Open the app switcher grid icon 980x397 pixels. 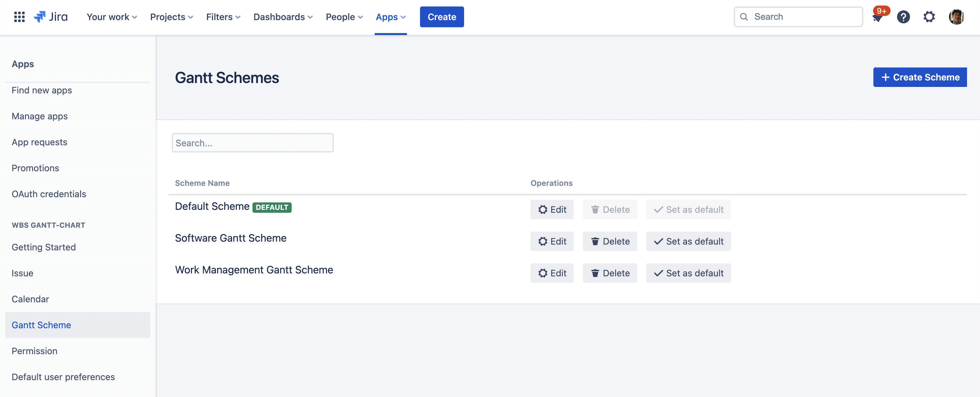coord(19,17)
